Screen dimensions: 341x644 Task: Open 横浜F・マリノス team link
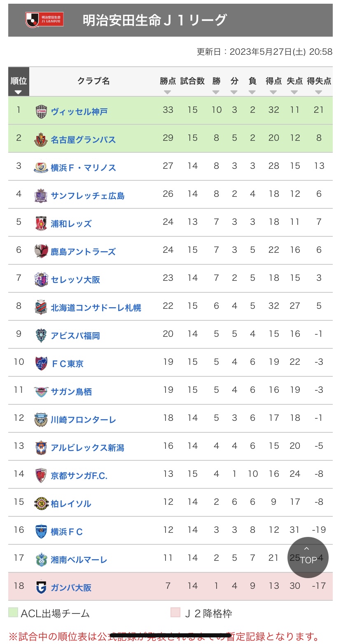(83, 168)
